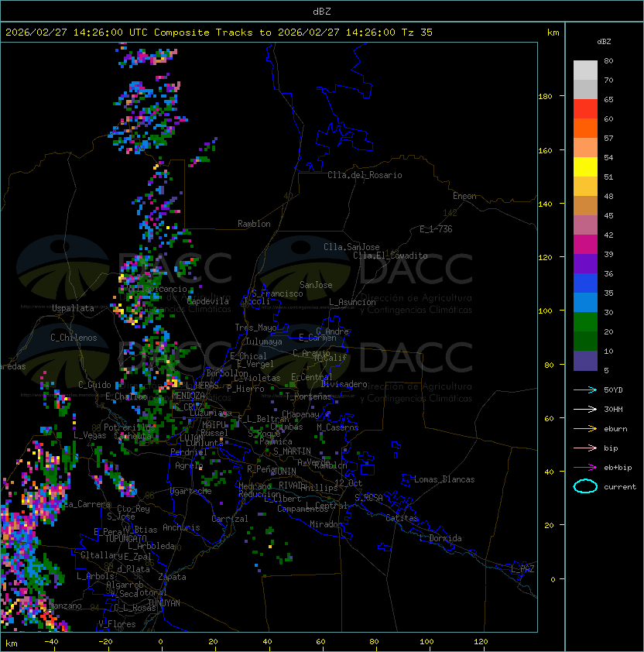Click the Potrerillos map label

(129, 427)
